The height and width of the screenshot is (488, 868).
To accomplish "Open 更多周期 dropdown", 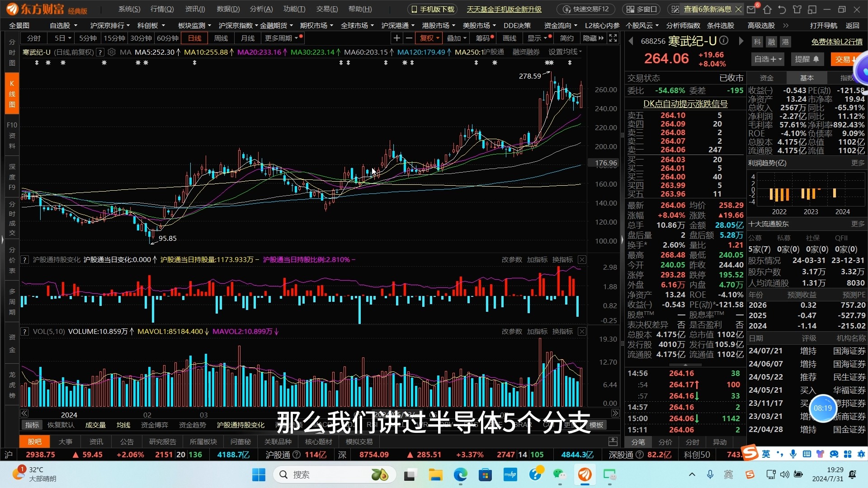I will coord(282,38).
